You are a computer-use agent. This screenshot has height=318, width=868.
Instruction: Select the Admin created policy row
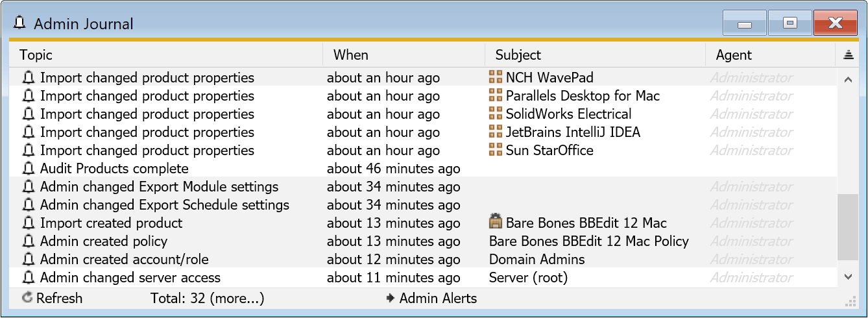coord(104,241)
